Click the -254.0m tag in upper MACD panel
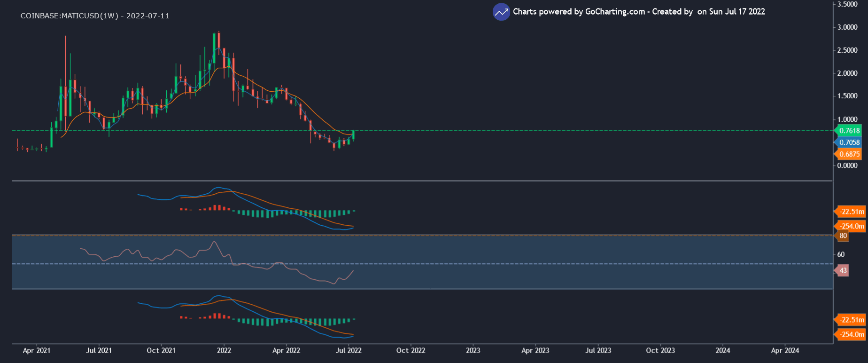The height and width of the screenshot is (363, 868). (852, 226)
